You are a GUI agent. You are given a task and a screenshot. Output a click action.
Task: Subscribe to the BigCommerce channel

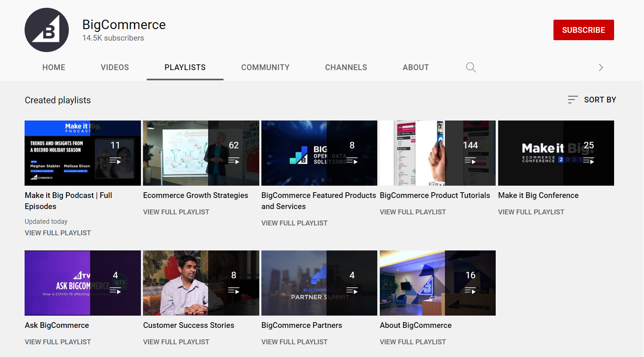click(x=583, y=30)
